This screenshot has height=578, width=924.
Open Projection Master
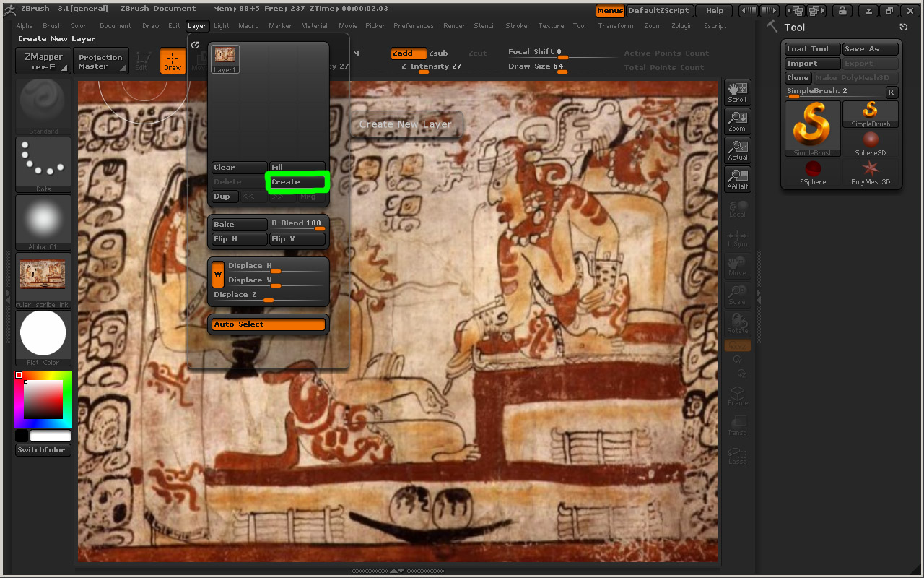coord(100,61)
